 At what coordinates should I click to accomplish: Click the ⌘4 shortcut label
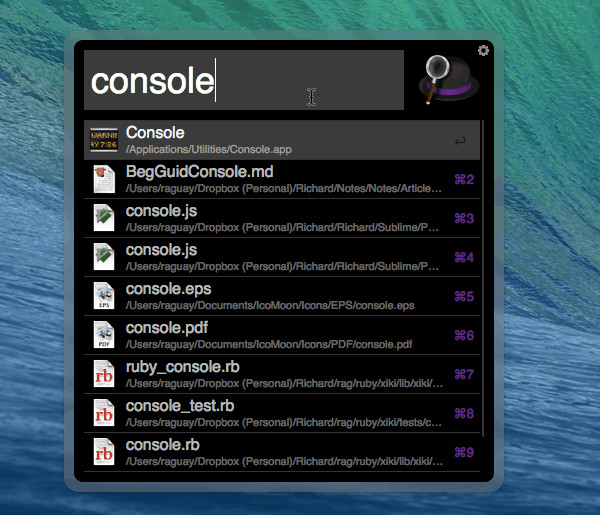click(464, 258)
